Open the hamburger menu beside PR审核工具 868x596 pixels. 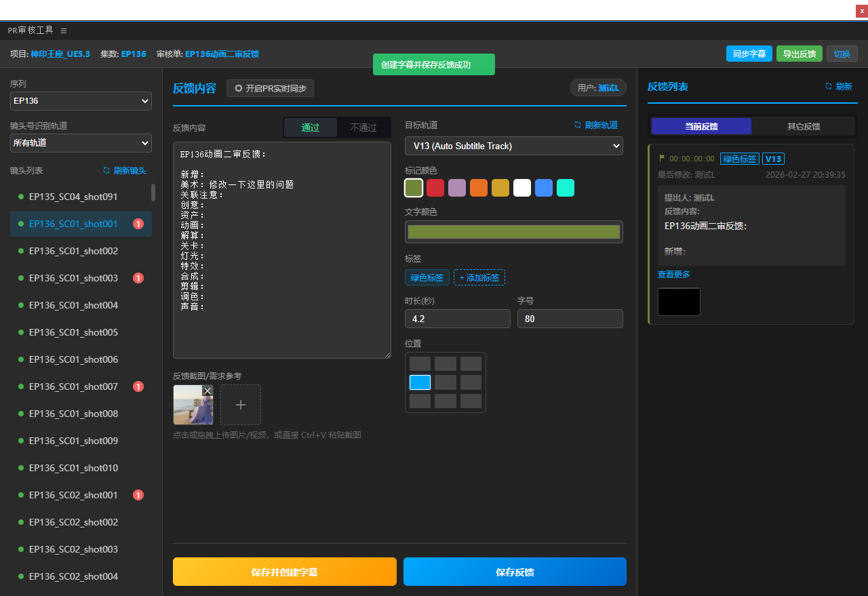64,31
